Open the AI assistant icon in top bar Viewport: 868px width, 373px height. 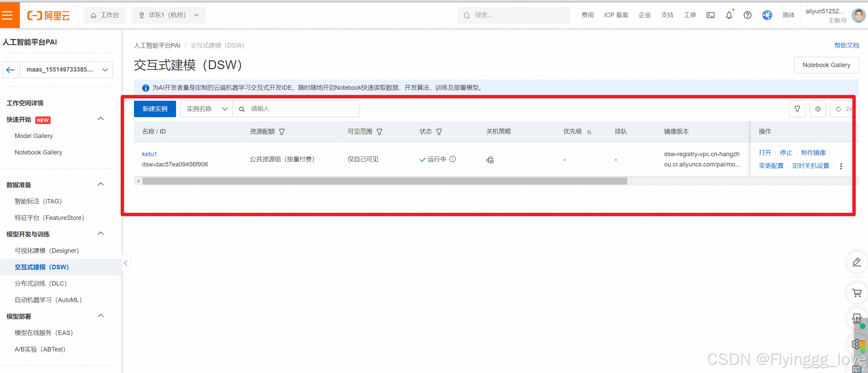click(x=767, y=15)
